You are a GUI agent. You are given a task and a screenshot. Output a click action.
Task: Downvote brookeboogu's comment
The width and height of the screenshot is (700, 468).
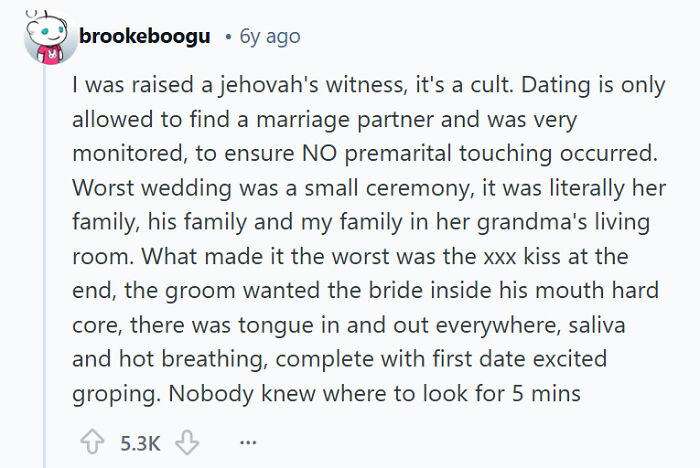pyautogui.click(x=185, y=442)
